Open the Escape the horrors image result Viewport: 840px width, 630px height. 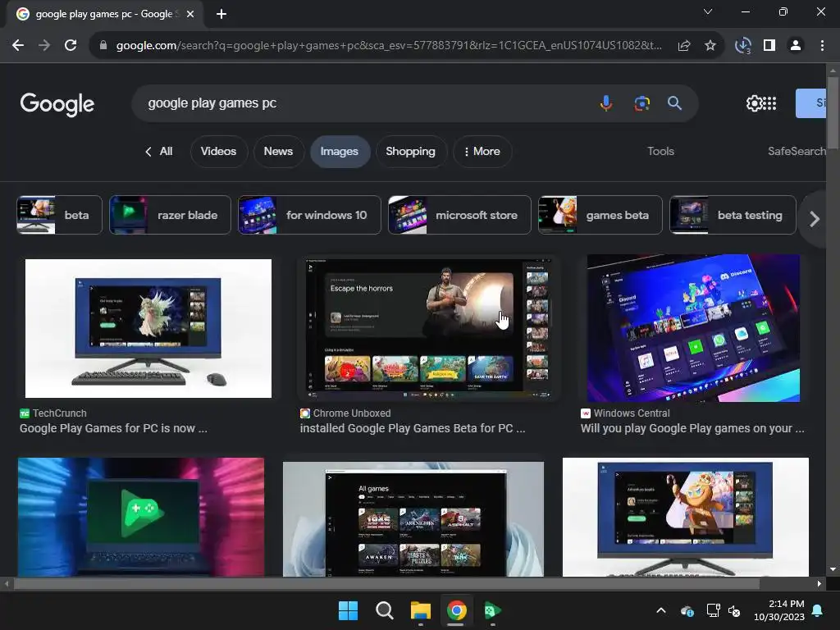(x=428, y=328)
